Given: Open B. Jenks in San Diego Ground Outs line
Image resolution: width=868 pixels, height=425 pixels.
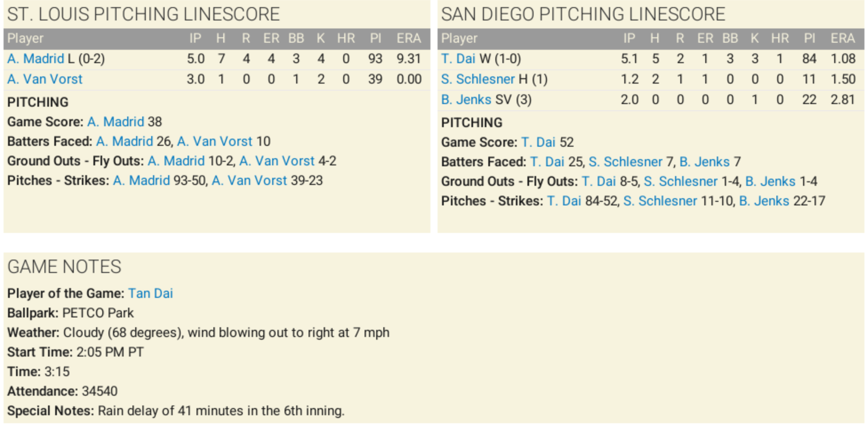Looking at the screenshot, I should point(770,181).
